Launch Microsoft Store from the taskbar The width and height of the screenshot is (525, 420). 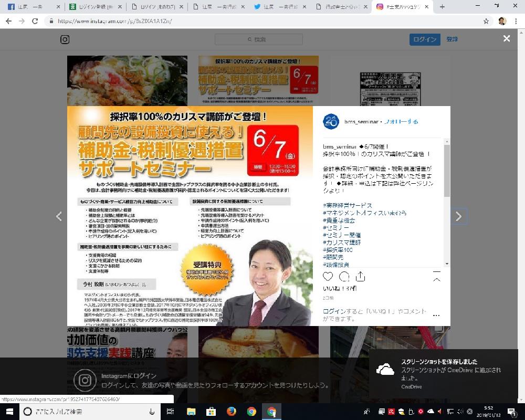[x=211, y=411]
